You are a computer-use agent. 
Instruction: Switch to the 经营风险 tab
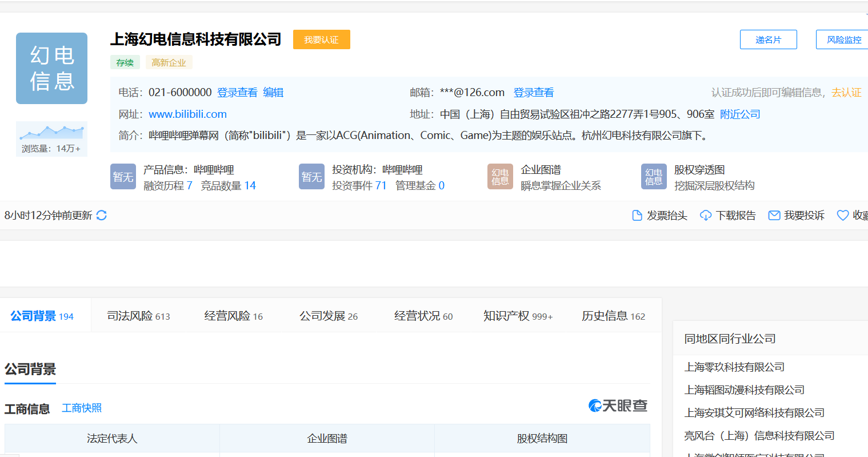click(234, 316)
